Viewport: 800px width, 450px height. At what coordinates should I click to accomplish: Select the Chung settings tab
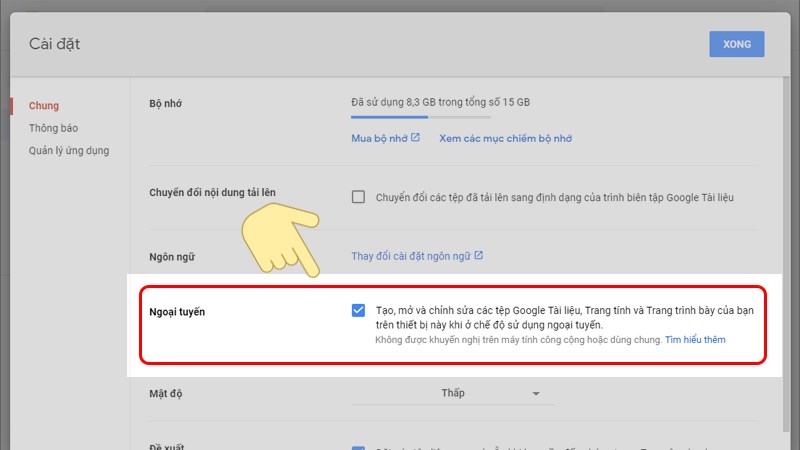point(43,106)
